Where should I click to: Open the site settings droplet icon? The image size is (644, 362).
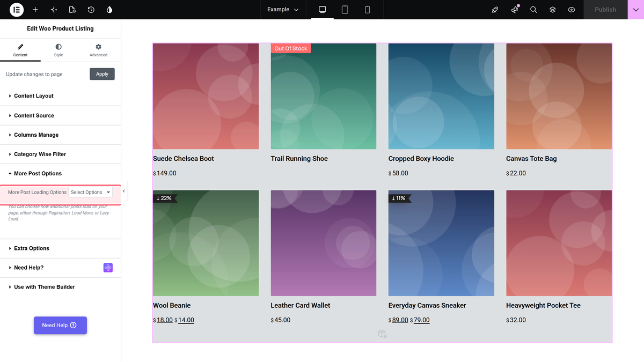[x=109, y=10]
